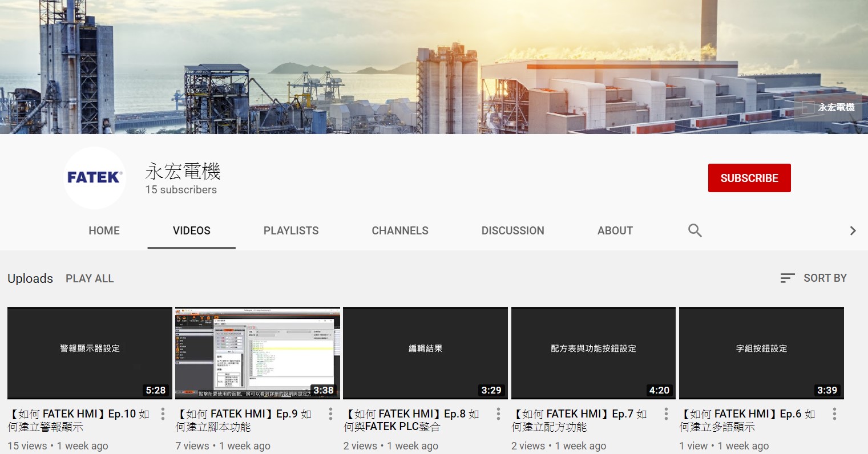Open three-dot menu for Ep.7 video
This screenshot has height=454, width=868.
click(666, 414)
